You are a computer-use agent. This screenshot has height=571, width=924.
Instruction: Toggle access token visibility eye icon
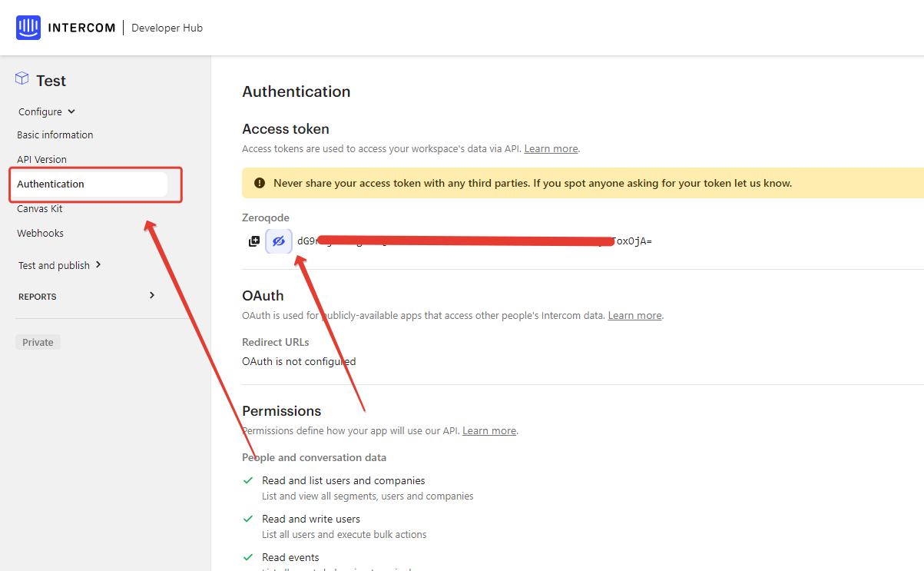tap(279, 241)
